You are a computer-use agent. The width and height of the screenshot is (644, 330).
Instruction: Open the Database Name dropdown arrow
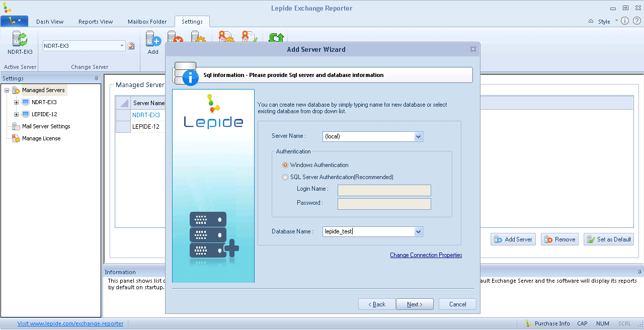click(x=418, y=231)
